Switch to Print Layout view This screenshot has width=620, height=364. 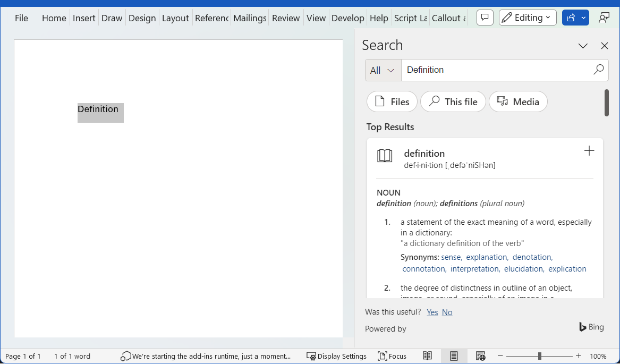pos(454,356)
